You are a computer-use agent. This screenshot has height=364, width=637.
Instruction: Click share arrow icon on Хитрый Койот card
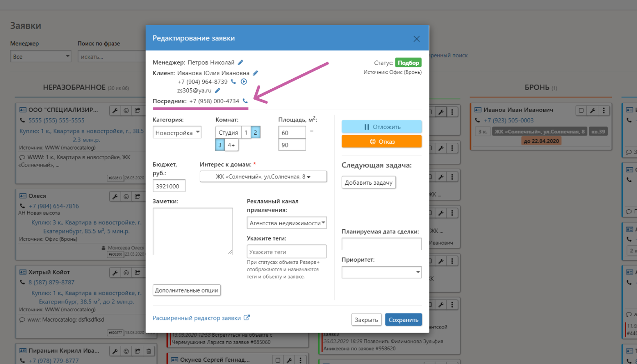[137, 272]
